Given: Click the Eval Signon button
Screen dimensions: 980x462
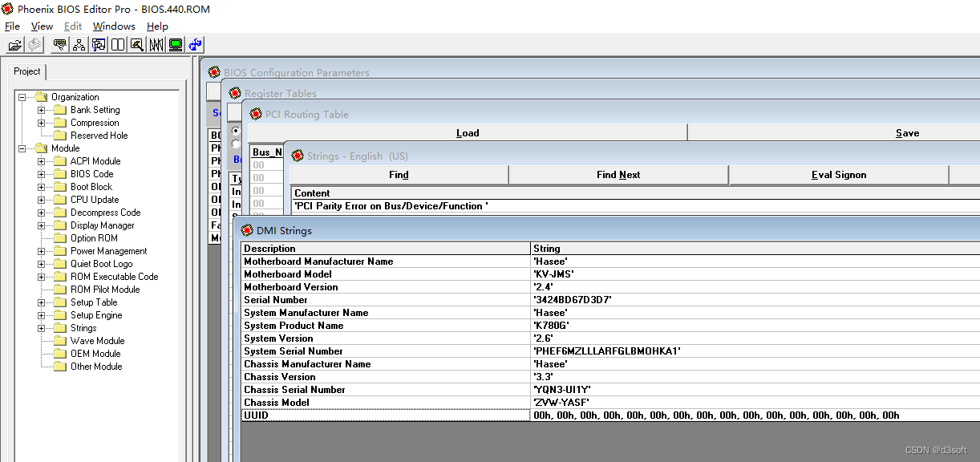Looking at the screenshot, I should coord(839,175).
